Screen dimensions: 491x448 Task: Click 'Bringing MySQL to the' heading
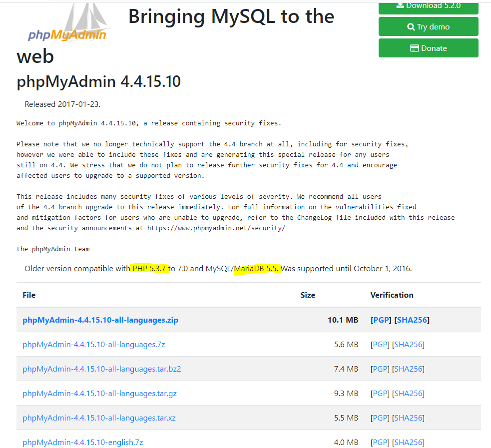[x=231, y=16]
